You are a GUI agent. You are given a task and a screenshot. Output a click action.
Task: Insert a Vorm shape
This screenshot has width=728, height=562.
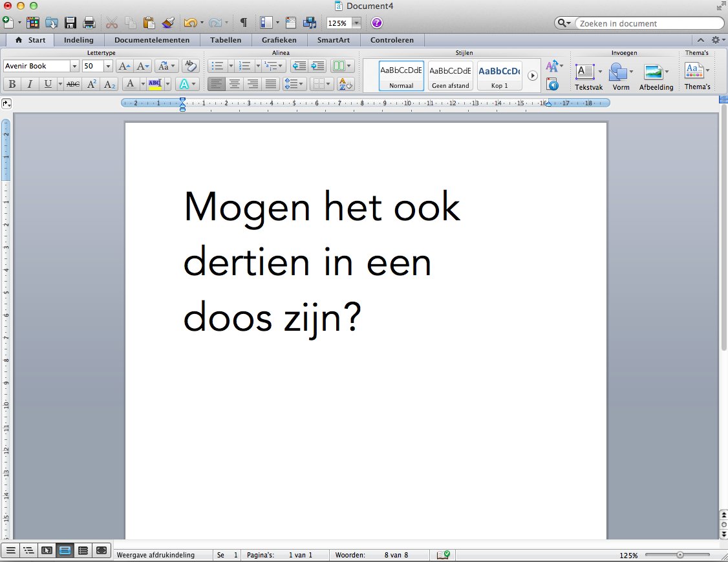[621, 77]
